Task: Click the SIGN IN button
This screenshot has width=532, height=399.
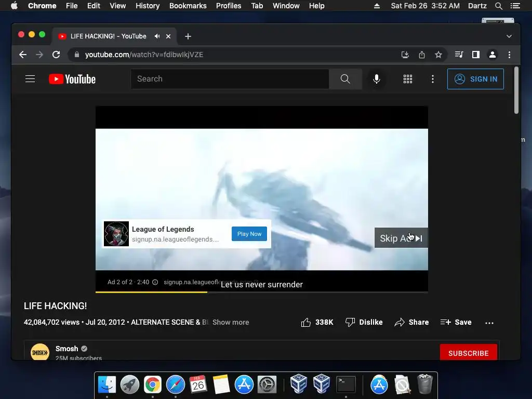Action: pos(475,79)
